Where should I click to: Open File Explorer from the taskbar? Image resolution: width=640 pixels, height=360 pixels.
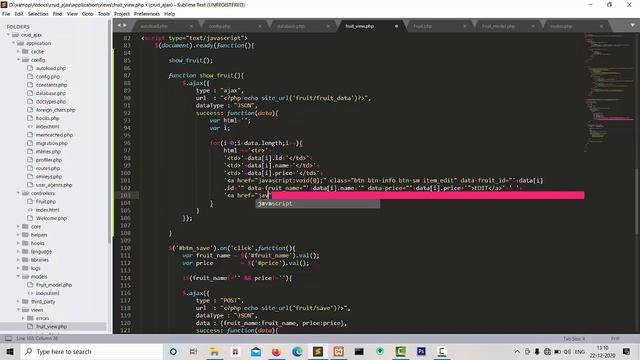pos(214,351)
